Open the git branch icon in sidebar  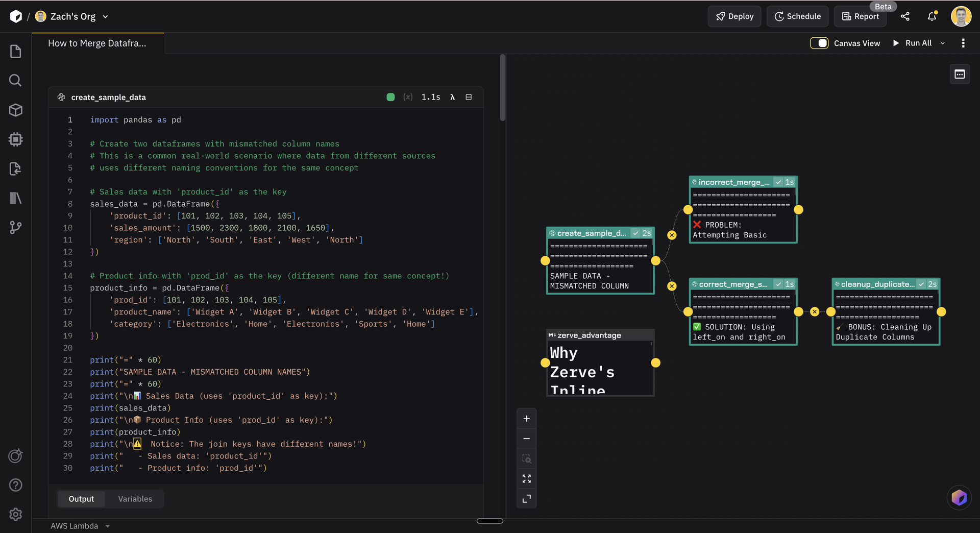16,227
